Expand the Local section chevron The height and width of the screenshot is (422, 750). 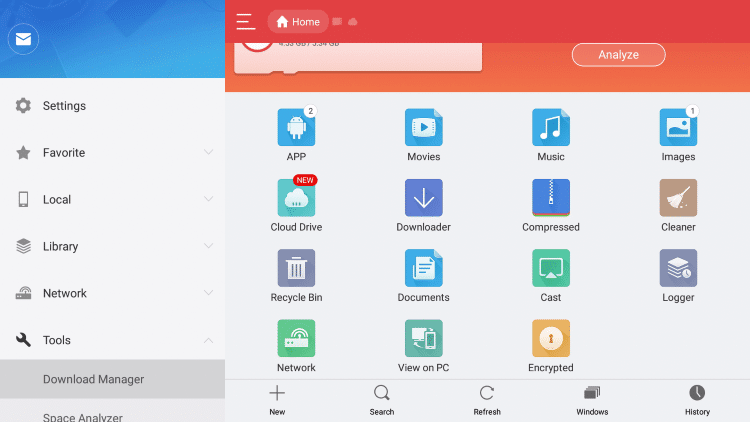tap(208, 199)
